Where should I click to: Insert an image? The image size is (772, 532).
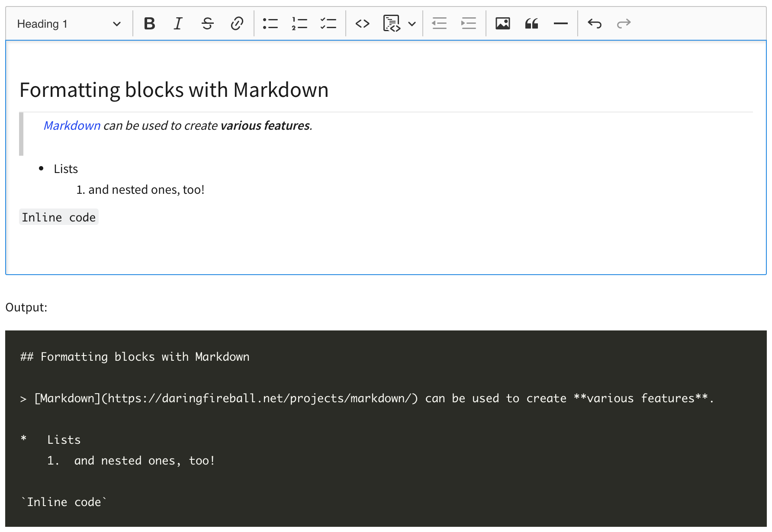pyautogui.click(x=503, y=24)
